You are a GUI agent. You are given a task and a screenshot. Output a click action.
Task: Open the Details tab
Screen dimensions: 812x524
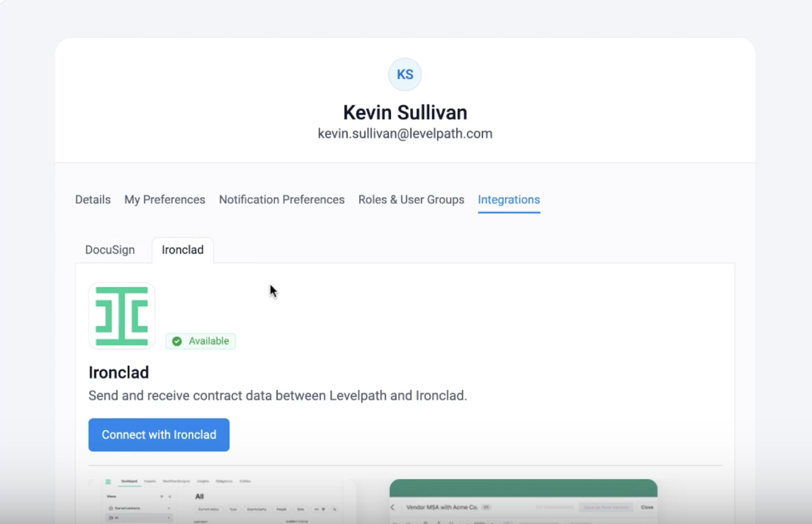[93, 200]
